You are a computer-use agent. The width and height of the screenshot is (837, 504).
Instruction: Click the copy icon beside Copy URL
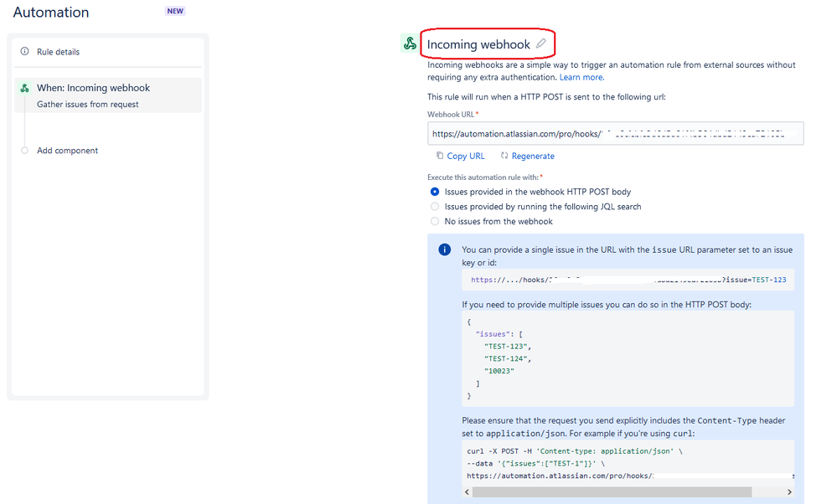pyautogui.click(x=440, y=156)
